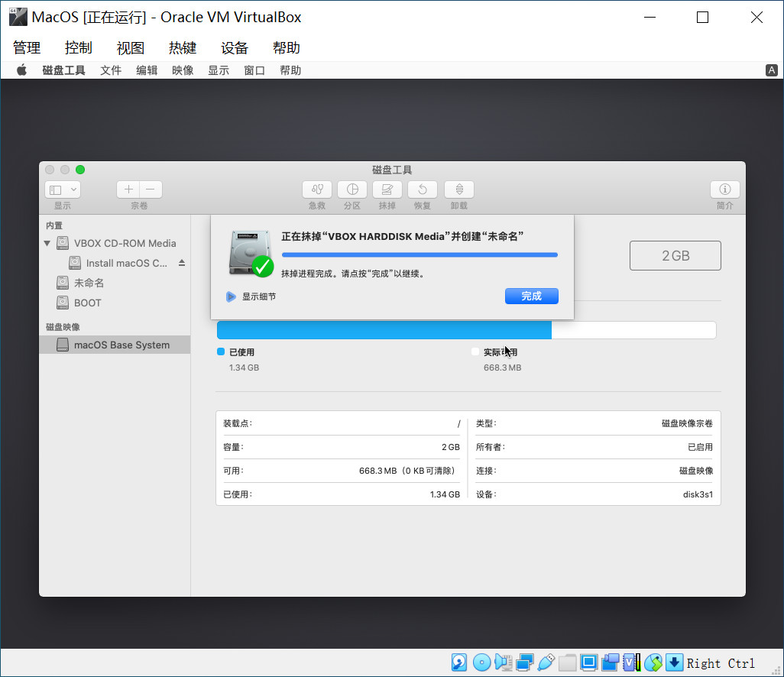Image resolution: width=784 pixels, height=677 pixels.
Task: Open VirtualBox 设备 menu
Action: coord(235,48)
